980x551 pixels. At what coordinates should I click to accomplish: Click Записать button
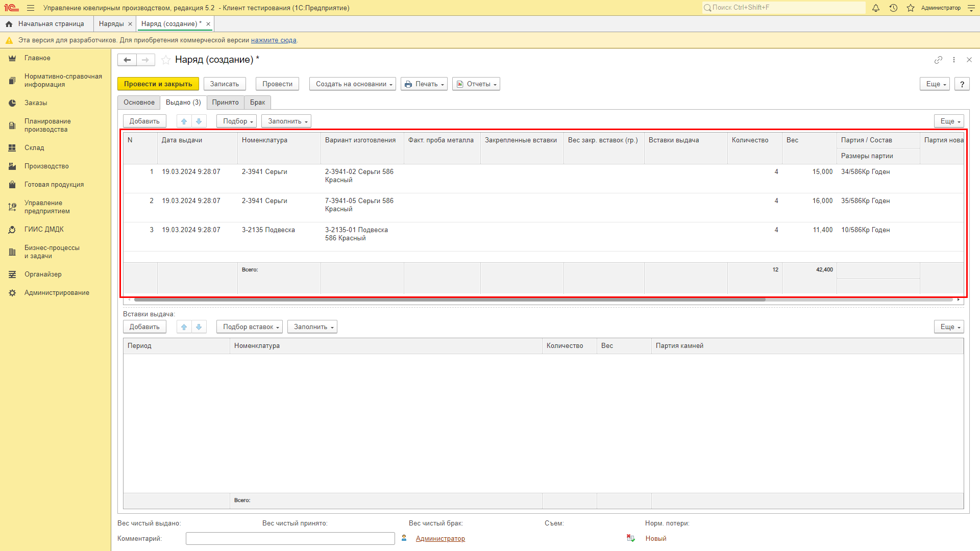225,84
